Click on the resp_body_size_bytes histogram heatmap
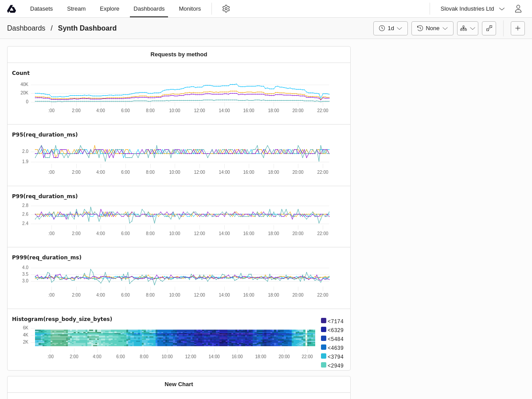The height and width of the screenshot is (399, 532). point(175,338)
